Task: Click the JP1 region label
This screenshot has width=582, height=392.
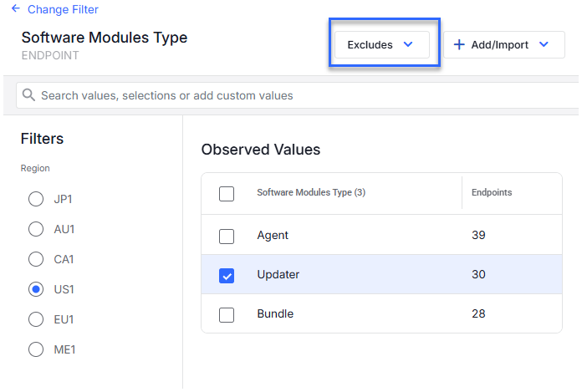Action: 63,199
